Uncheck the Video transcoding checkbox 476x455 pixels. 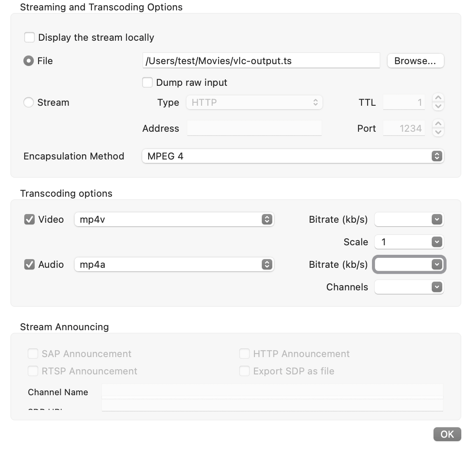coord(29,220)
